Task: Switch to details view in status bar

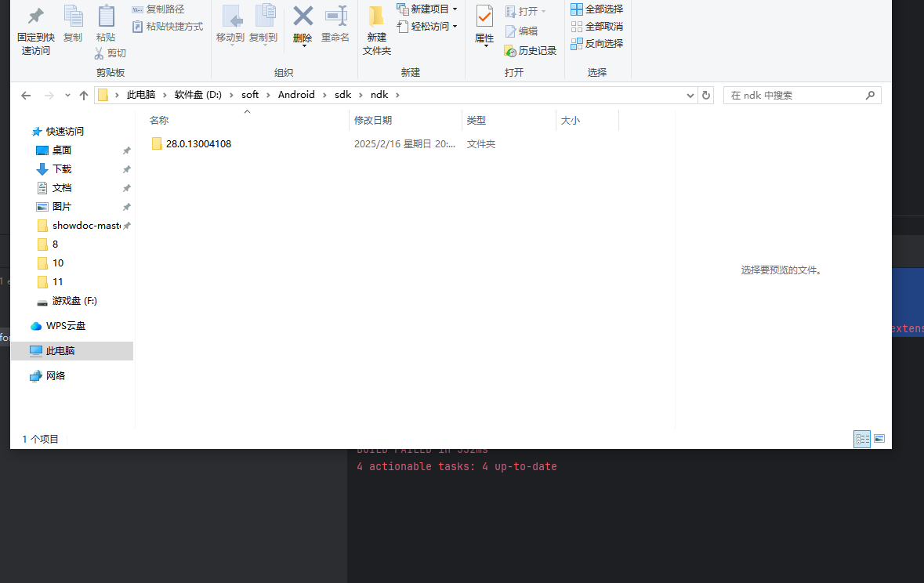Action: 862,439
